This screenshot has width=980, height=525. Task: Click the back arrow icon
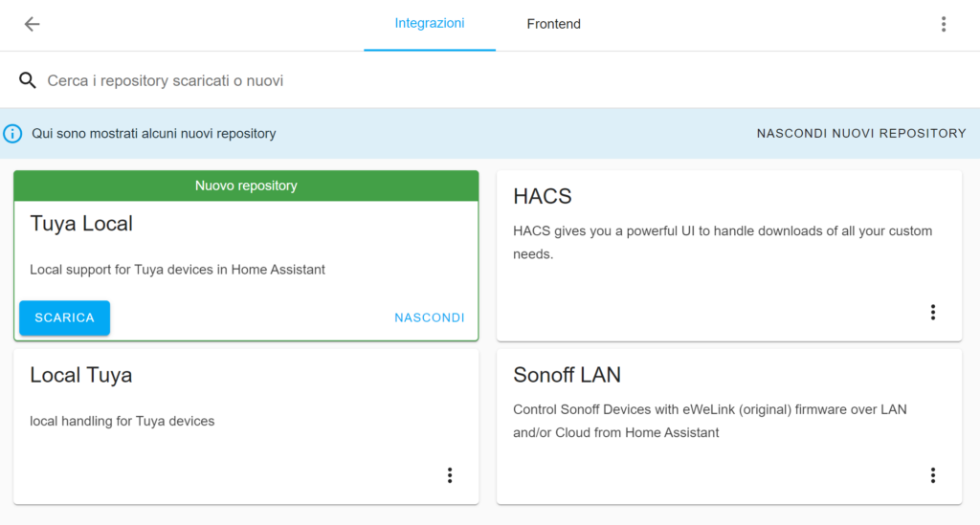coord(33,24)
